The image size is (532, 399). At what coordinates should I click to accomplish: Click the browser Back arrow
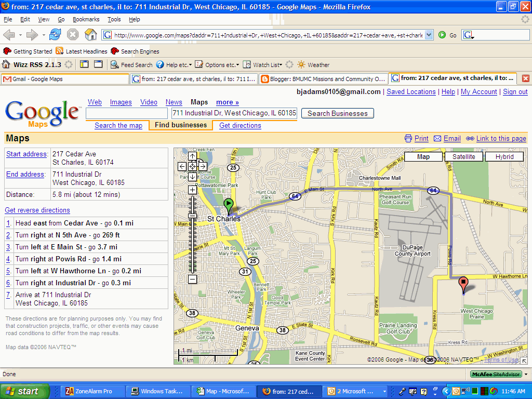(x=9, y=35)
